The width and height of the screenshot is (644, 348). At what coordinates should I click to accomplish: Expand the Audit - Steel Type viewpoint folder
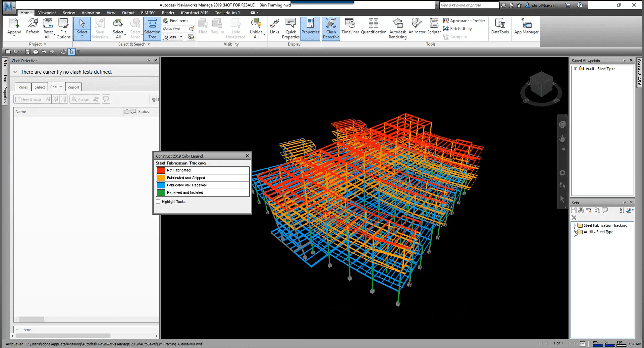point(575,69)
